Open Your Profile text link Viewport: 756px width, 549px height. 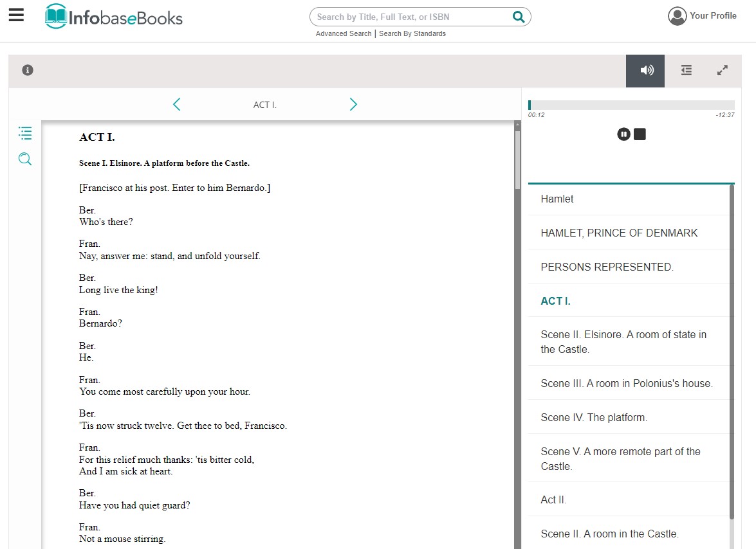coord(713,16)
